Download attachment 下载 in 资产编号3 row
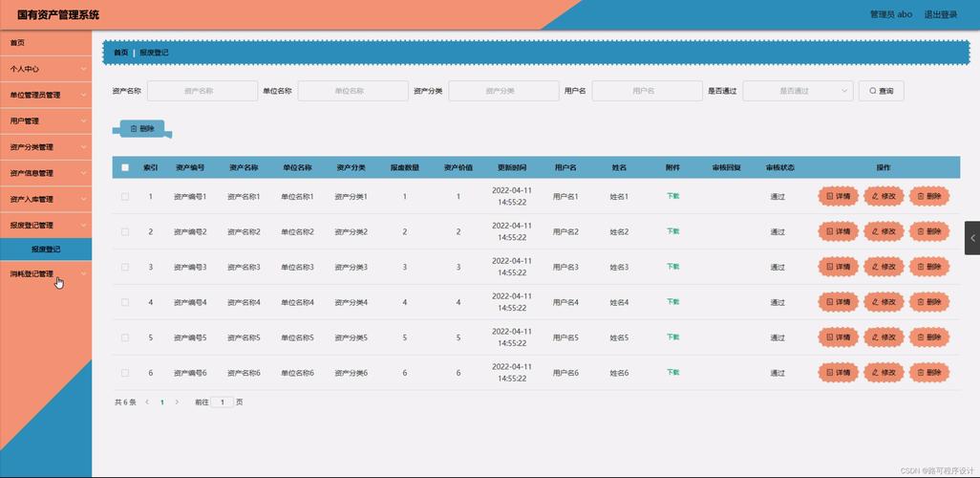The height and width of the screenshot is (478, 980). [x=672, y=267]
